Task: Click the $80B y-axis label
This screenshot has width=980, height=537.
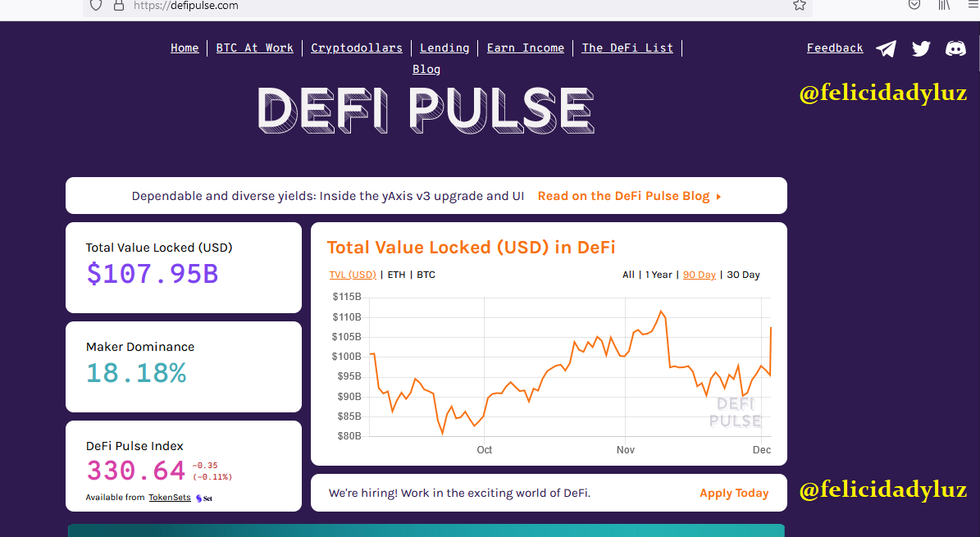Action: point(349,436)
